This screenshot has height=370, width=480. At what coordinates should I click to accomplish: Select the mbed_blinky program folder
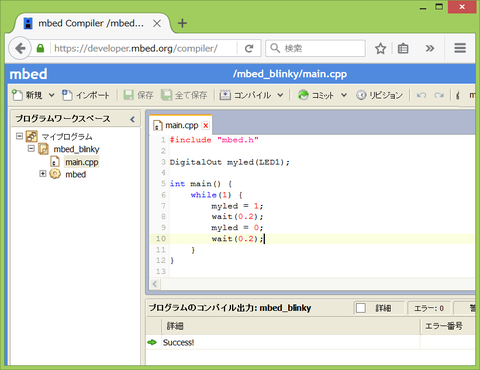click(x=76, y=149)
